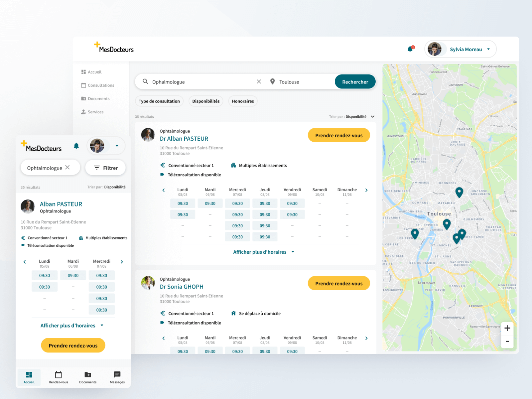532x399 pixels.
Task: Click Prendre rendez-vous for Dr Alban PASTEUR
Action: point(339,135)
